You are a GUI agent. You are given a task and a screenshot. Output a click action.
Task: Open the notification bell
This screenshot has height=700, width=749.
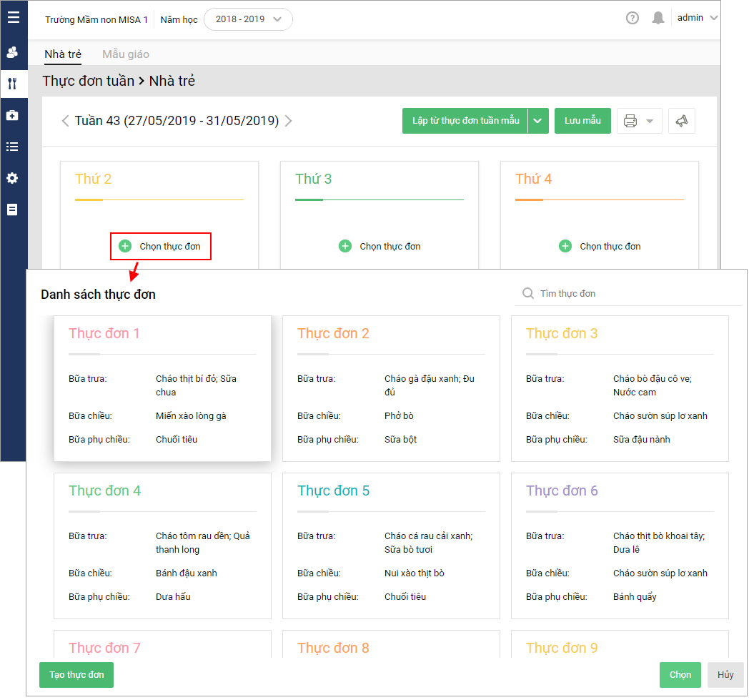[x=658, y=19]
